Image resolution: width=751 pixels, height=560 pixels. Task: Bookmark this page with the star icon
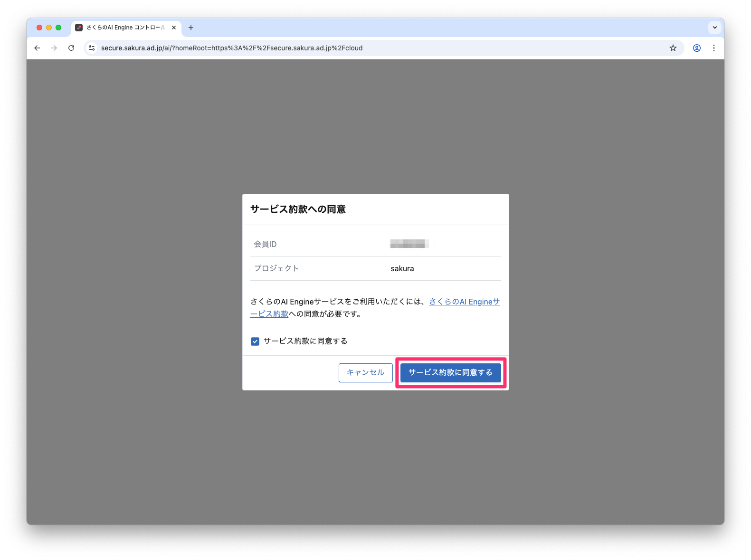pyautogui.click(x=673, y=48)
